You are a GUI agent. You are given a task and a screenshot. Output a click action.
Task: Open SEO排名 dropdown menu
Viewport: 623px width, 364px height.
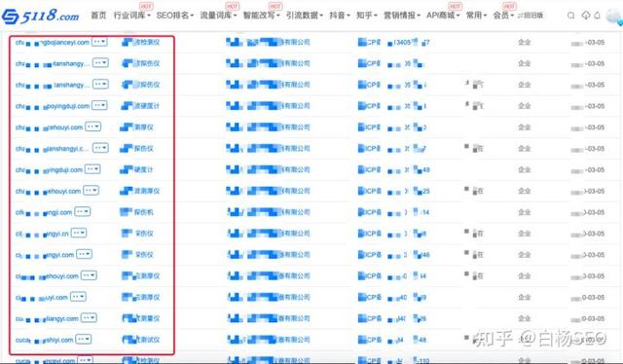coord(175,16)
